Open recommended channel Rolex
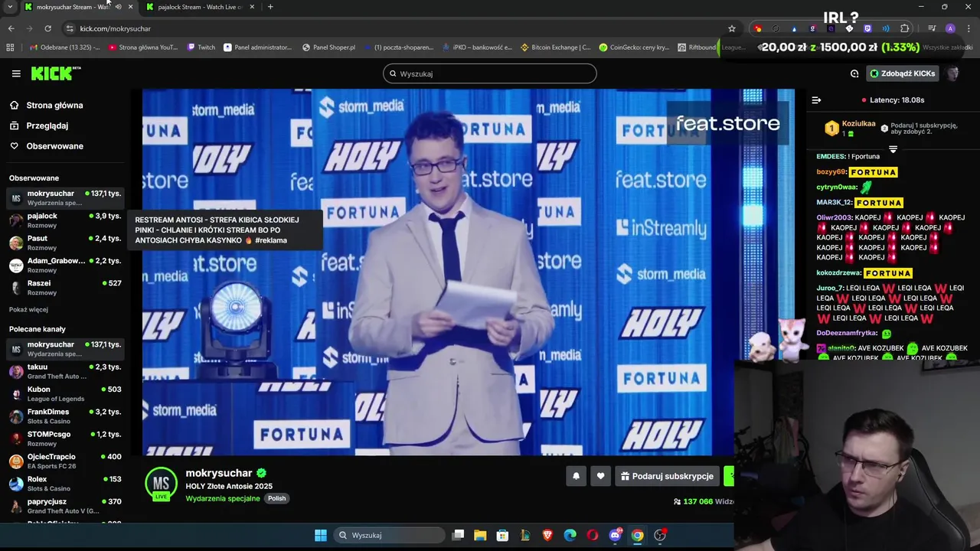980x551 pixels. pyautogui.click(x=65, y=483)
